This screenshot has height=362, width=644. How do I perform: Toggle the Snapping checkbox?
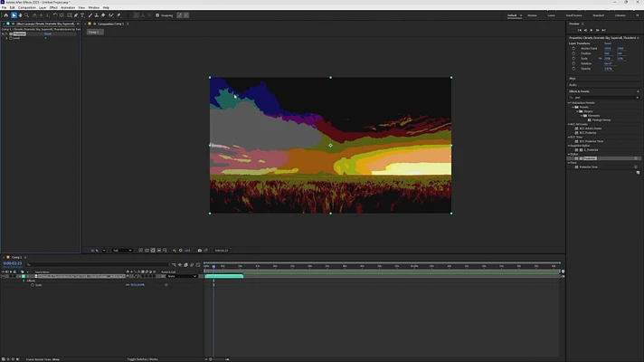point(157,15)
